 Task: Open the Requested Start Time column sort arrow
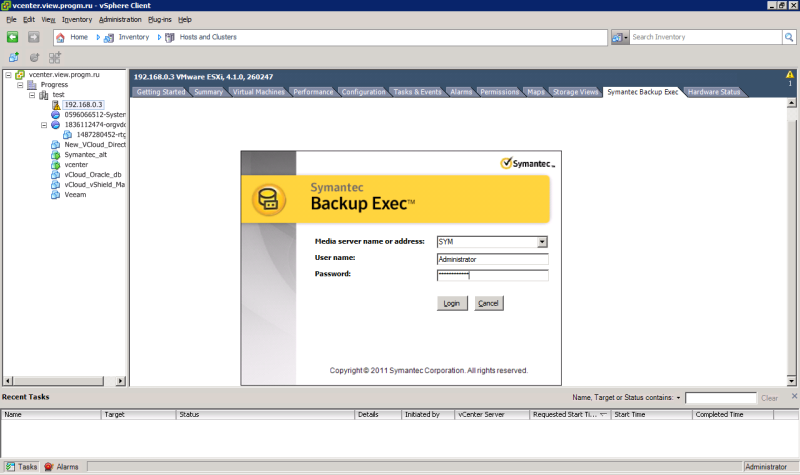click(603, 414)
